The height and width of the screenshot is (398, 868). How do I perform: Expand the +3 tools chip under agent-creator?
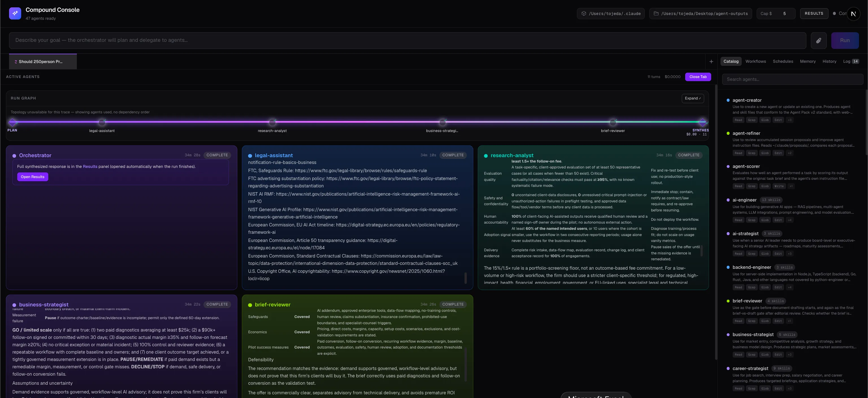[x=789, y=120]
